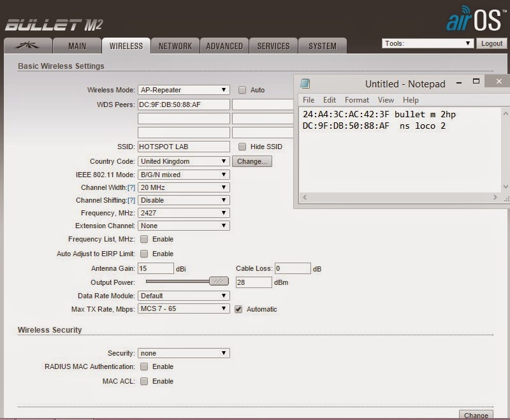Open the NETWORK tab

coord(175,45)
